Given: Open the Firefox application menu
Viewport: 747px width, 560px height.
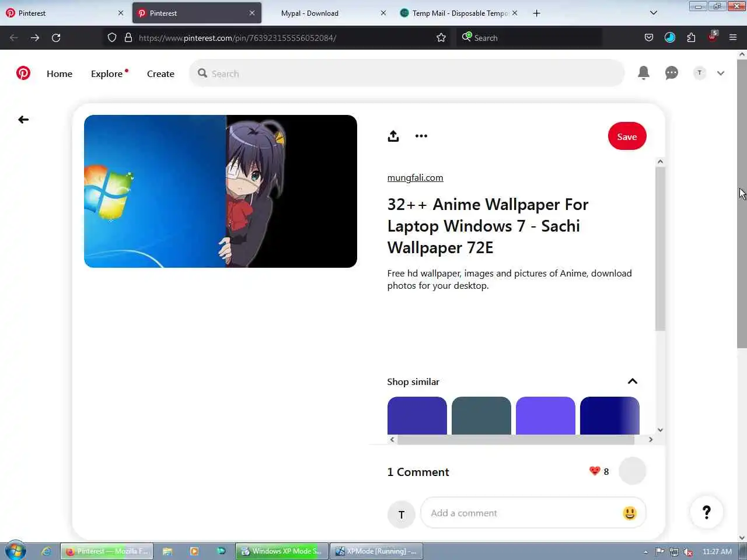Looking at the screenshot, I should [733, 38].
